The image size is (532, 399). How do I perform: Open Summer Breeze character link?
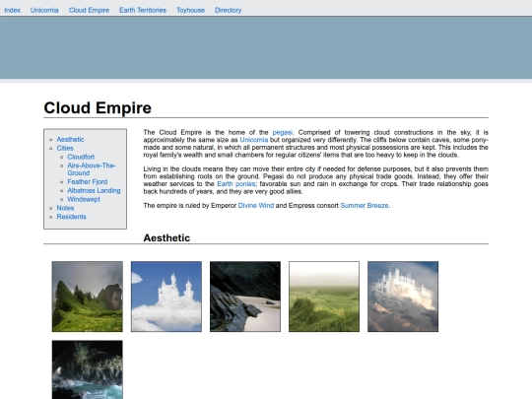[365, 206]
